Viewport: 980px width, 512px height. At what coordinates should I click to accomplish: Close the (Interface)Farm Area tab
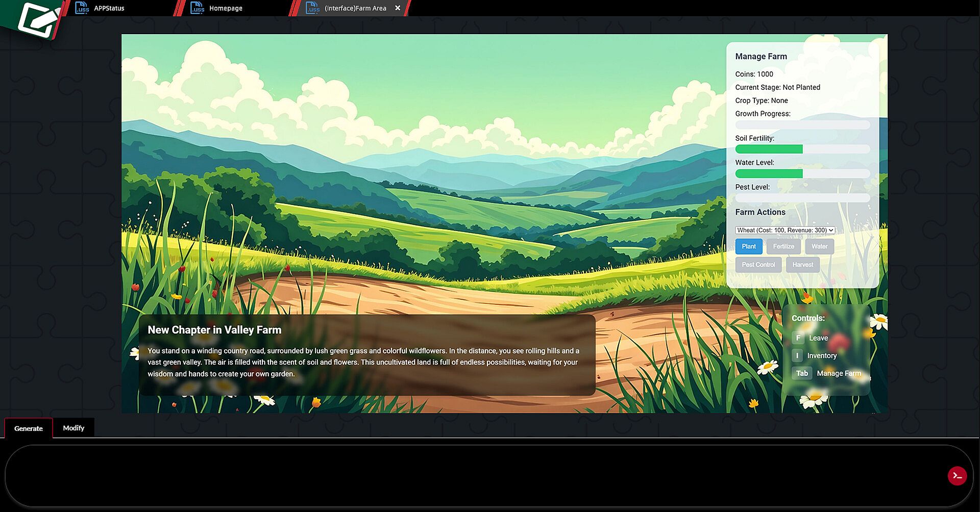[x=398, y=8]
